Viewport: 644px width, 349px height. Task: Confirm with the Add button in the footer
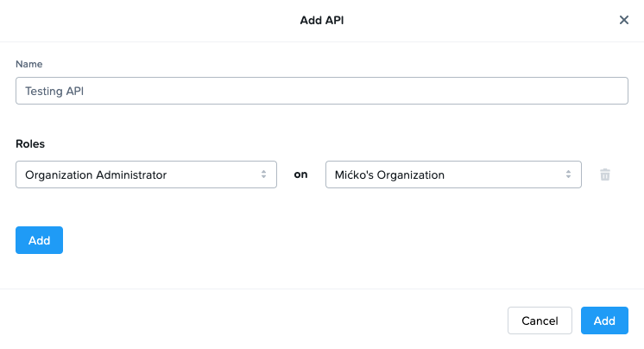604,320
